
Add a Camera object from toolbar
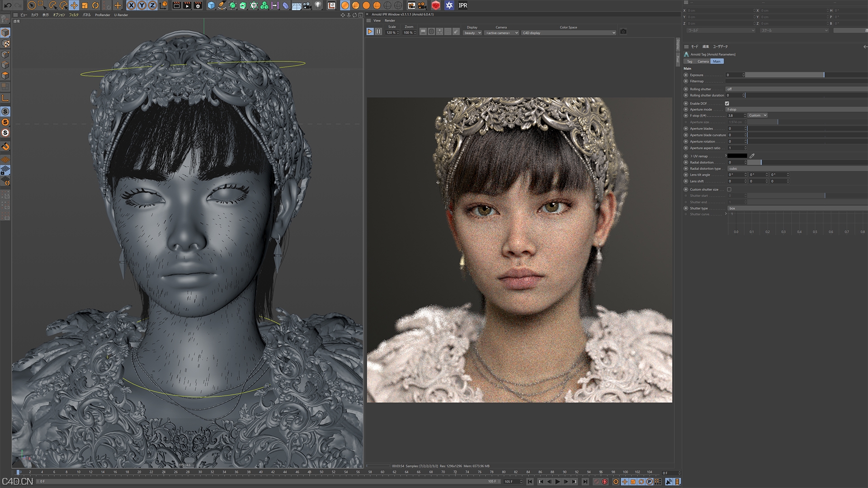[307, 5]
